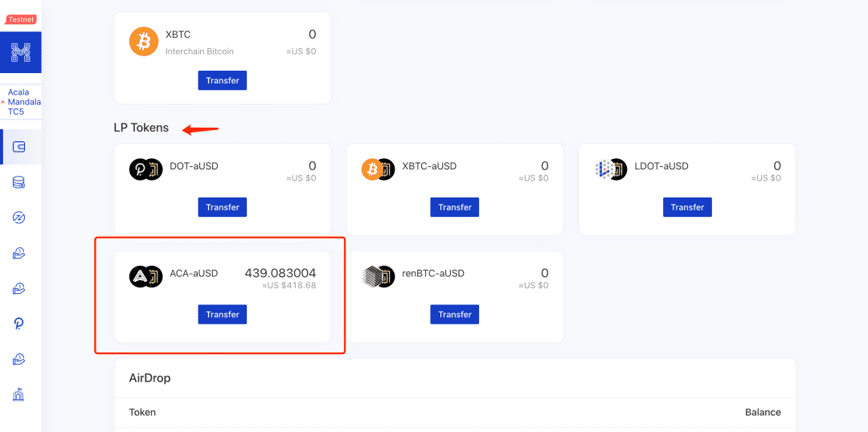
Task: Click Transfer on the ACA-aUSD card
Action: click(x=223, y=314)
